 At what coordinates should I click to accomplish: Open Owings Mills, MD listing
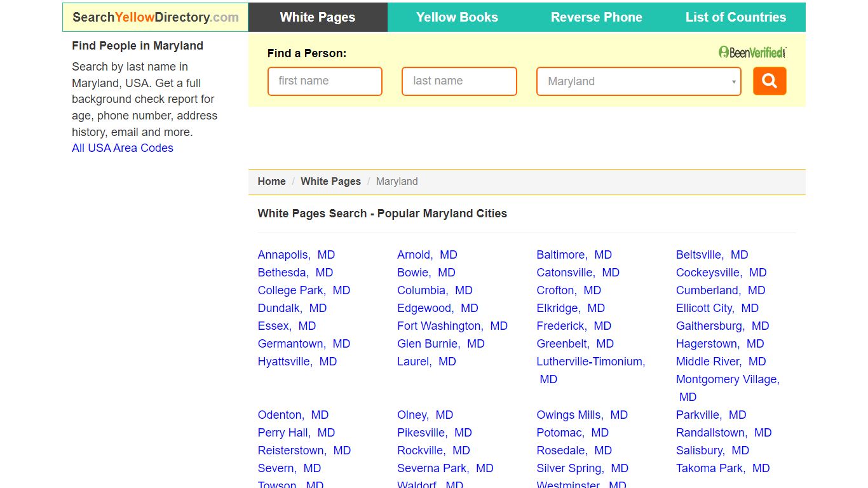[x=582, y=415]
